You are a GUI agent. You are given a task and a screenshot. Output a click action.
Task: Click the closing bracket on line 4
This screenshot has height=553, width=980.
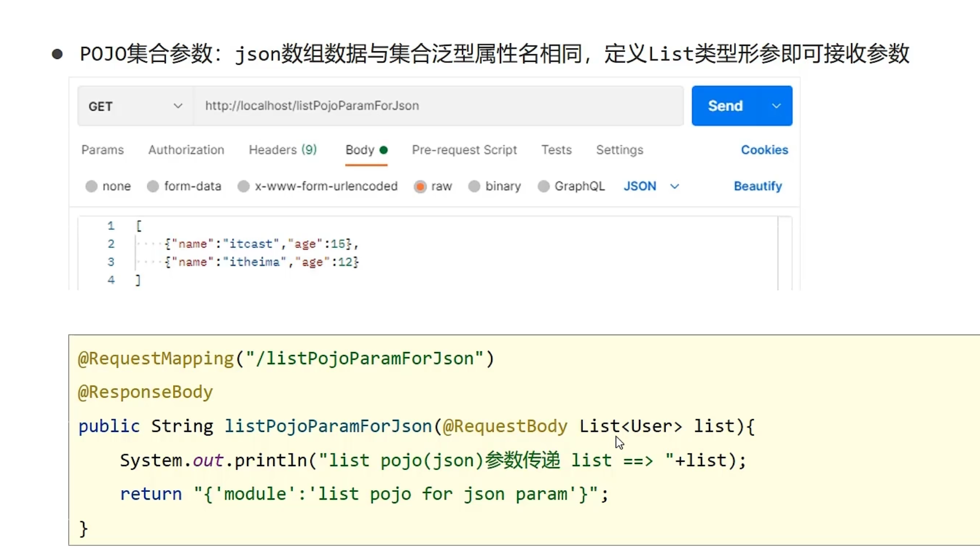[x=138, y=280]
